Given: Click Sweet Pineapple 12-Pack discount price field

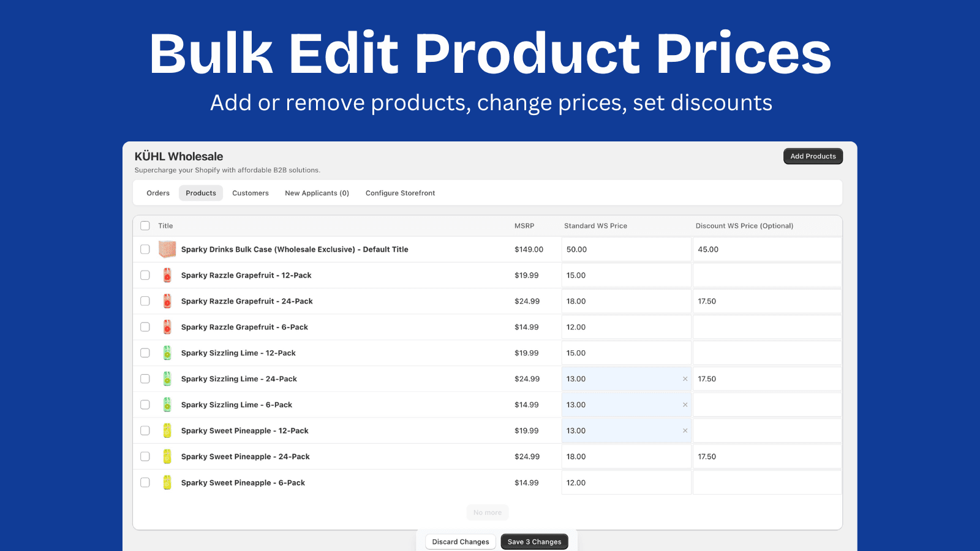Looking at the screenshot, I should pos(767,431).
